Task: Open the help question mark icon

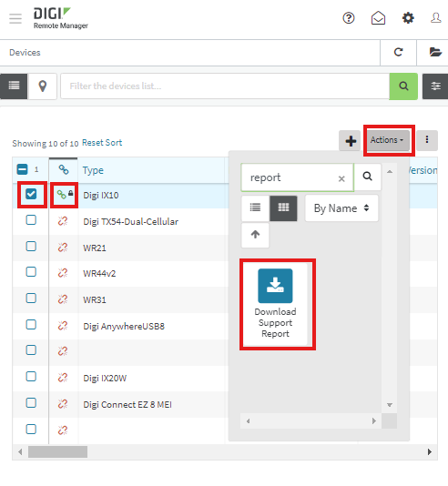Action: 349,18
